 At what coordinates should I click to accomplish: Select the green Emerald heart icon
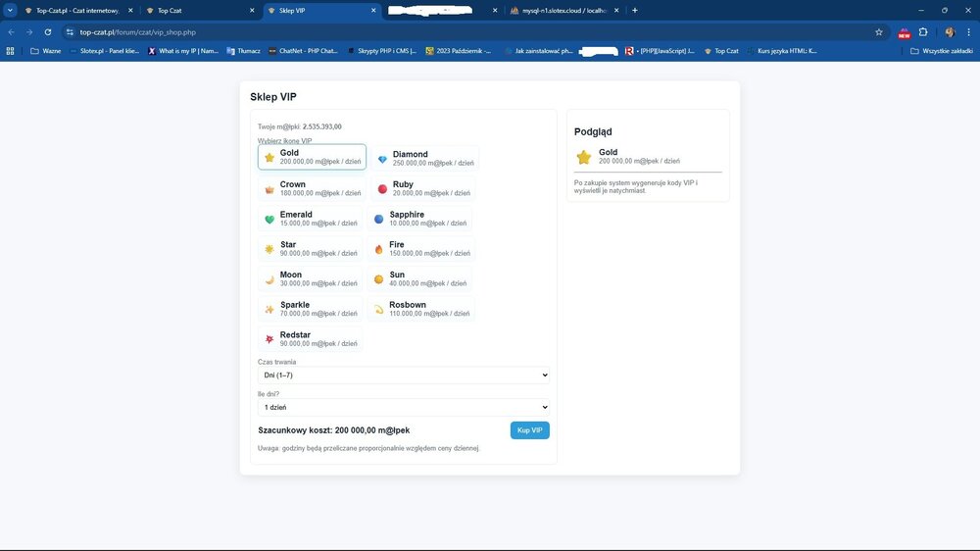pos(269,219)
